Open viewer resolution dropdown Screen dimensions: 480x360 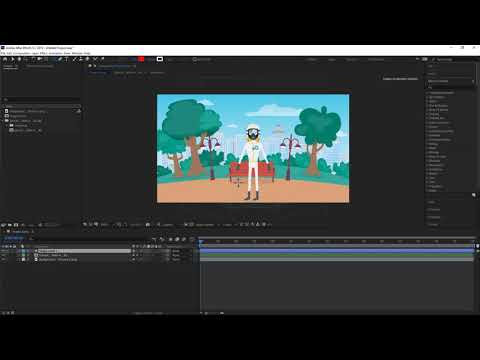[167, 225]
